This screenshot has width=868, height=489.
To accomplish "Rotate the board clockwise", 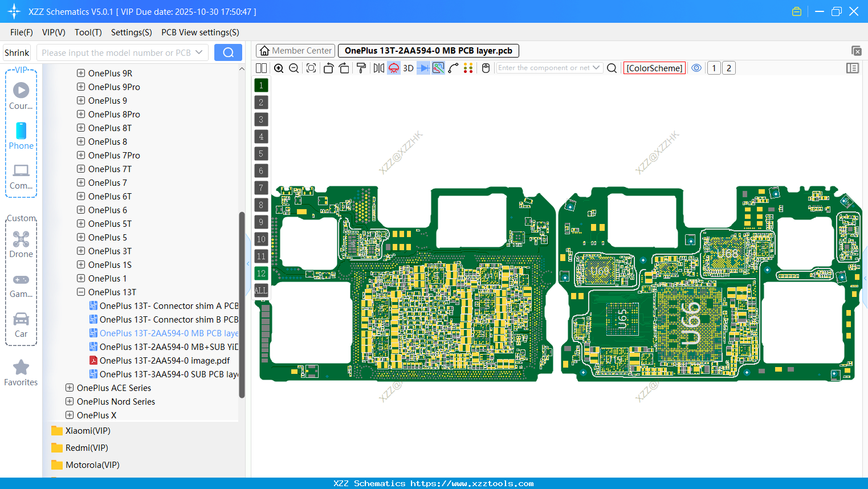I will point(344,68).
